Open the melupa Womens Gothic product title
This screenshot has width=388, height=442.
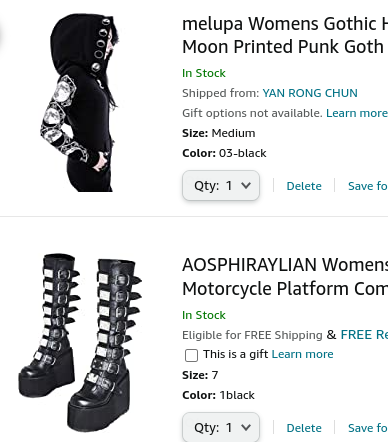tap(285, 35)
